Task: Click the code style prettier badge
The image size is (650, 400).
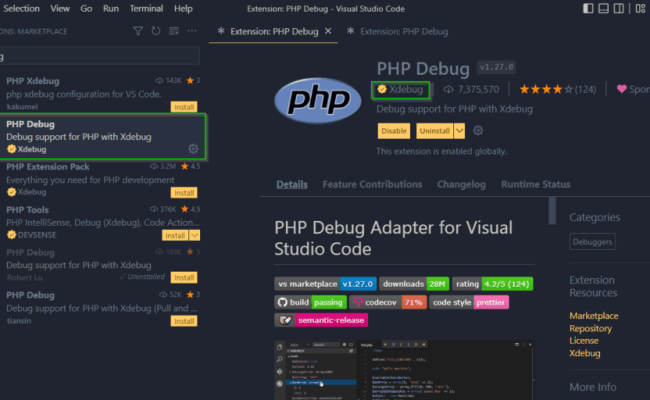Action: [x=469, y=302]
